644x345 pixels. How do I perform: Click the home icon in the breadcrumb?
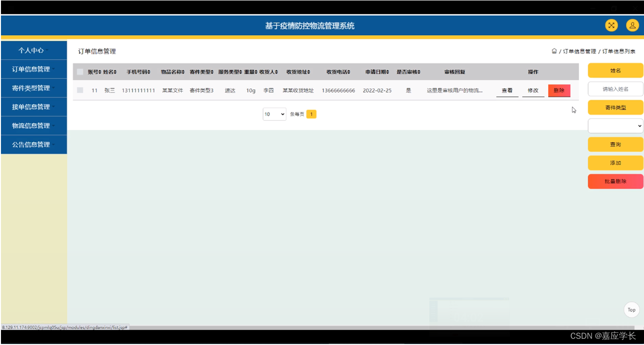point(554,50)
